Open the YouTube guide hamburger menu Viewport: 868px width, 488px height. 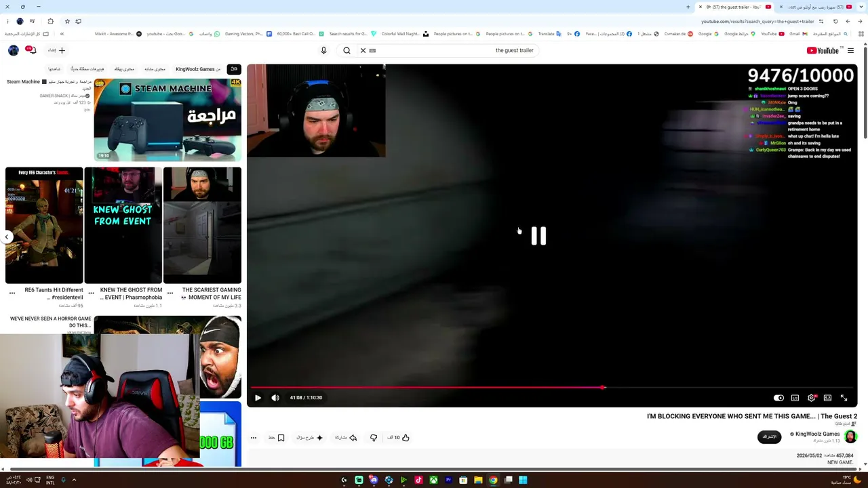click(850, 50)
